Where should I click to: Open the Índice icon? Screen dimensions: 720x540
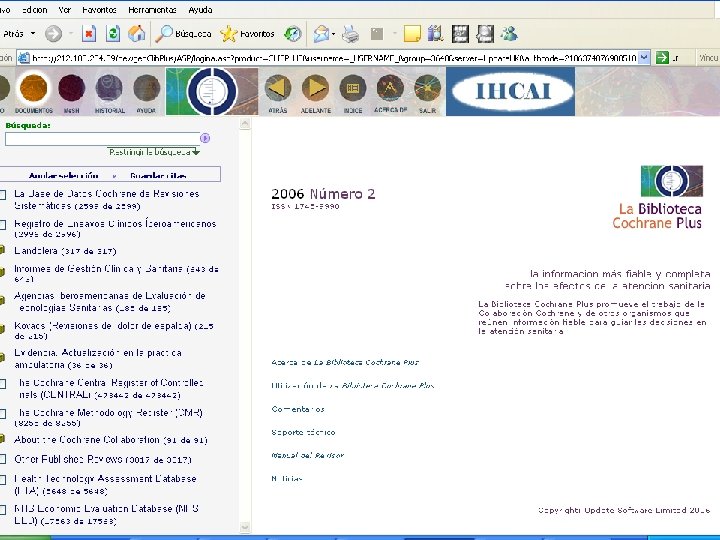pyautogui.click(x=353, y=88)
